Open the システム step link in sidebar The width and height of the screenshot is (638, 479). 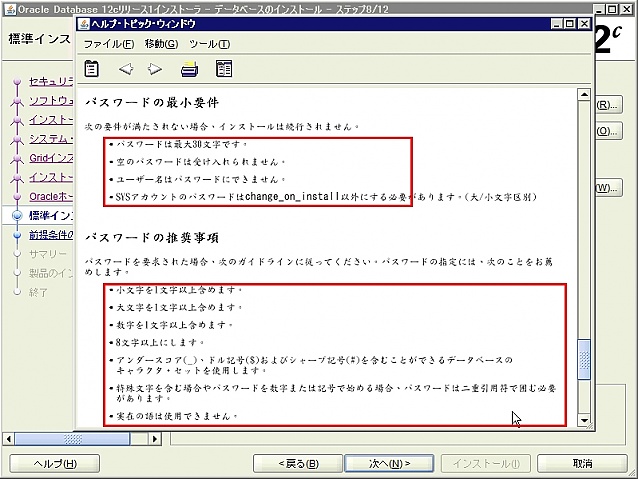coord(51,139)
